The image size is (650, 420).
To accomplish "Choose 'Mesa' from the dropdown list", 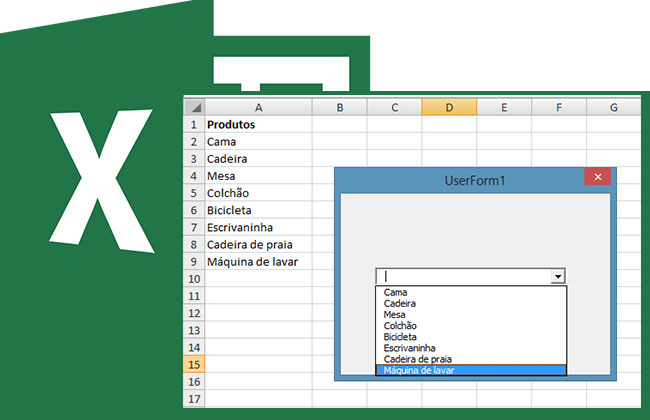I will pos(471,315).
